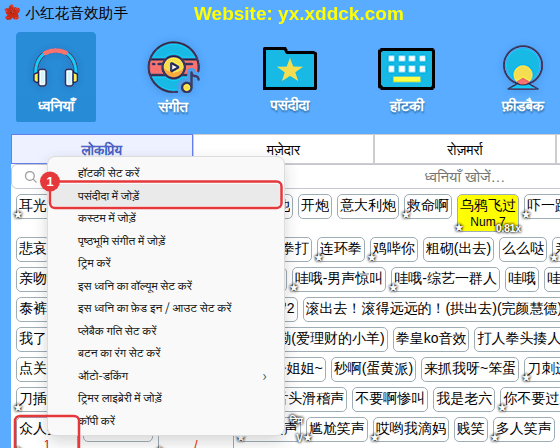Switch to the रोज़मर्रा tab
Screen dimensions: 560x448
pyautogui.click(x=465, y=150)
